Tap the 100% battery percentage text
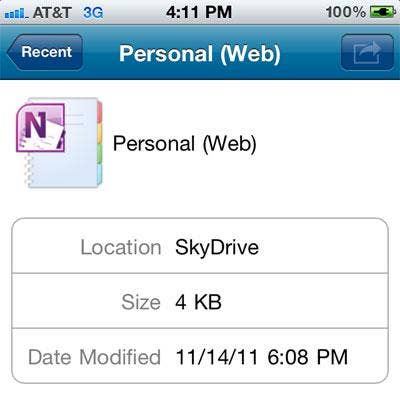400x400 pixels. click(x=346, y=12)
